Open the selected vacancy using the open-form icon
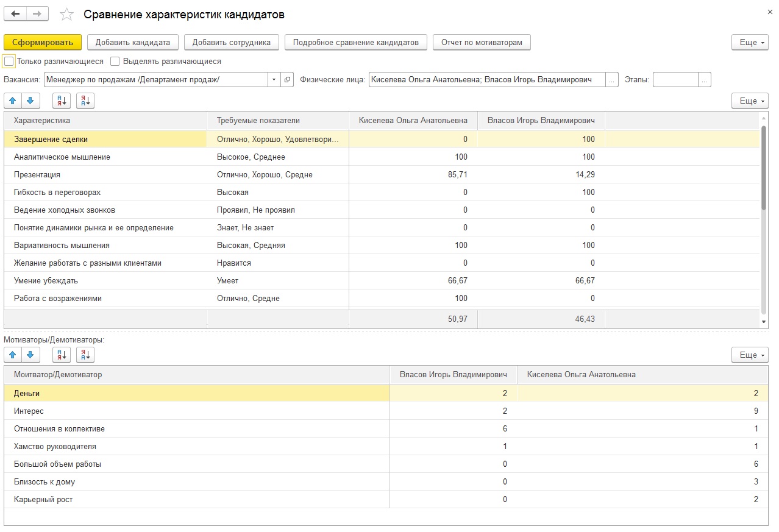This screenshot has width=779, height=532. coord(288,80)
